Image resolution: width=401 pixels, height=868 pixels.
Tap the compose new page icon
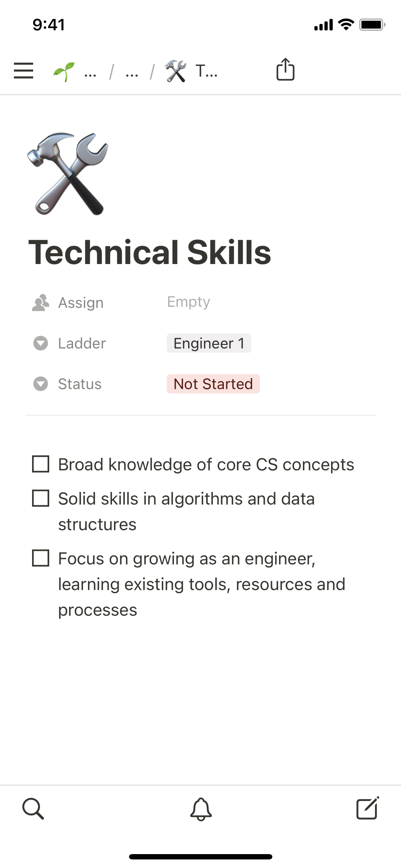[367, 808]
